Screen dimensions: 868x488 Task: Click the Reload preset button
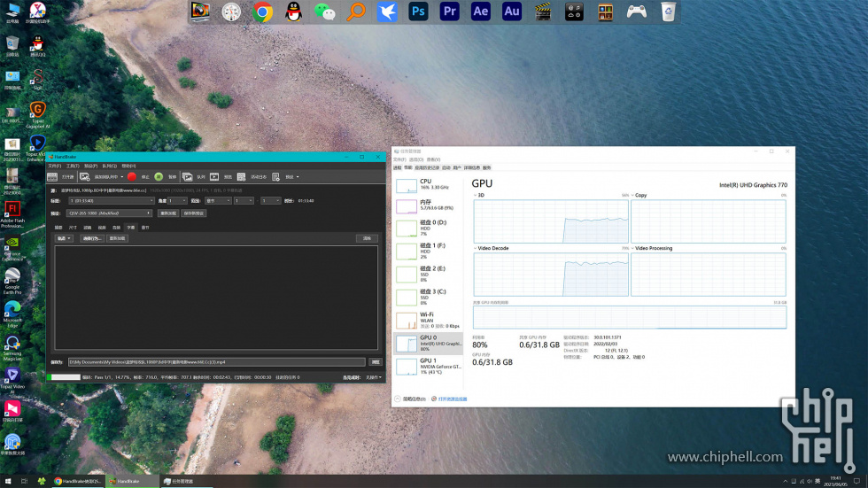(x=168, y=213)
